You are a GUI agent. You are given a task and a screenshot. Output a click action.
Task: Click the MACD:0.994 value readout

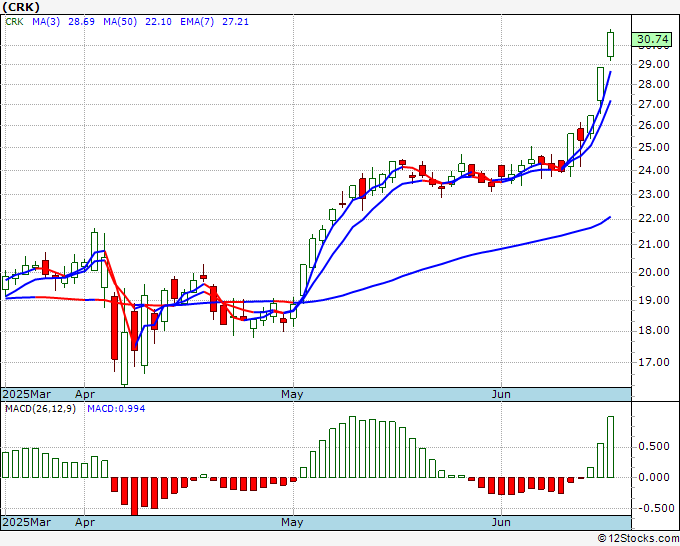tap(116, 409)
